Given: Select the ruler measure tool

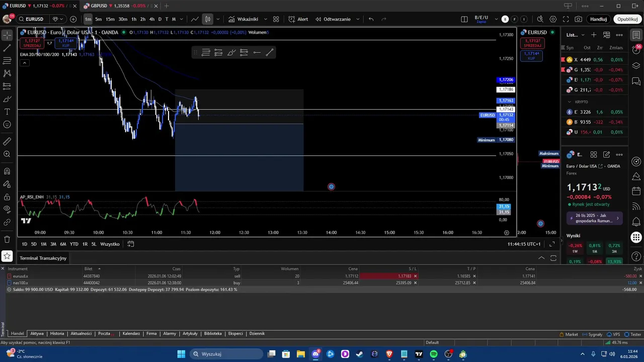Looking at the screenshot, I should click(x=7, y=142).
